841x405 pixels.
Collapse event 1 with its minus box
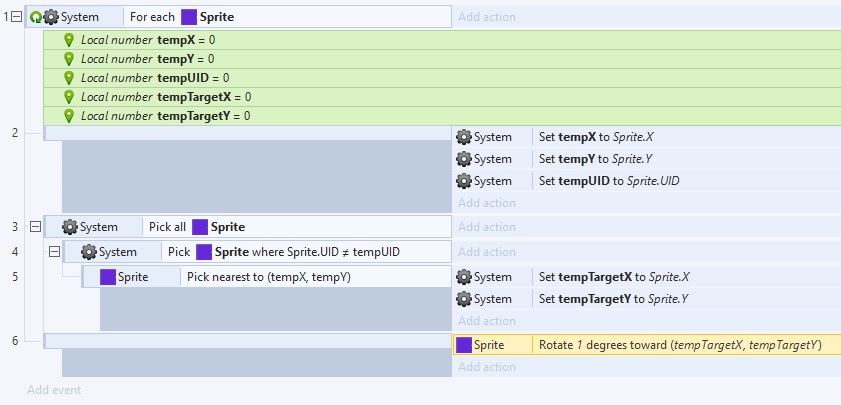17,17
